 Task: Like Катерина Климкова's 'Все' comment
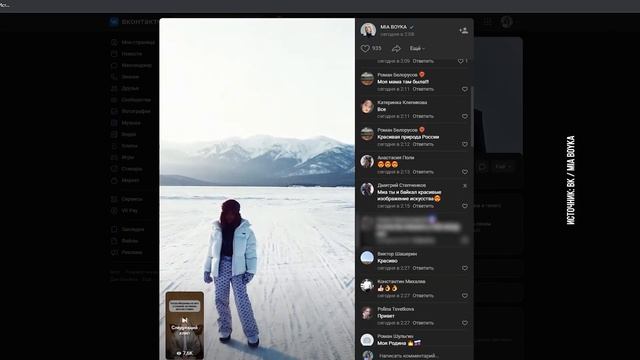(x=464, y=116)
